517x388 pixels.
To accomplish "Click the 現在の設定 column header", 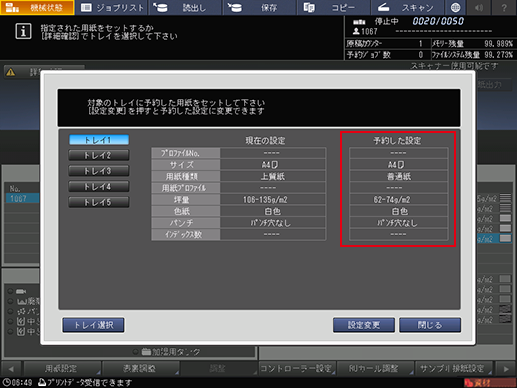I will pos(265,140).
